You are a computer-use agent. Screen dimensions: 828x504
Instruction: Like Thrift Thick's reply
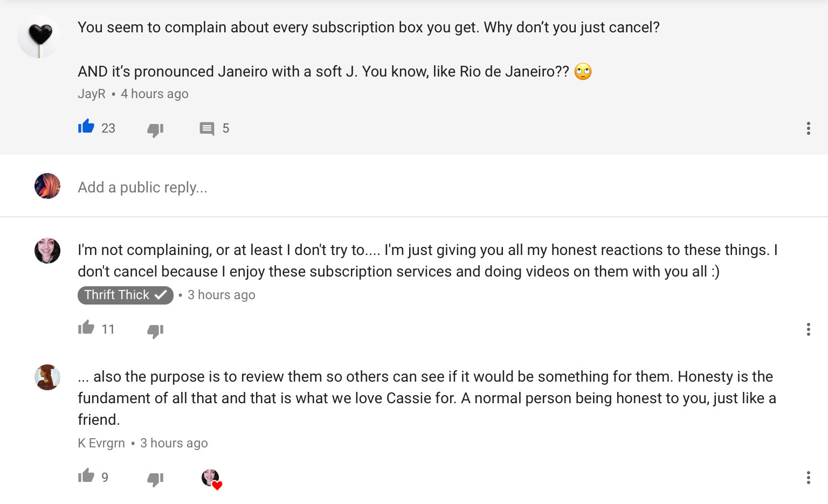[x=86, y=328]
